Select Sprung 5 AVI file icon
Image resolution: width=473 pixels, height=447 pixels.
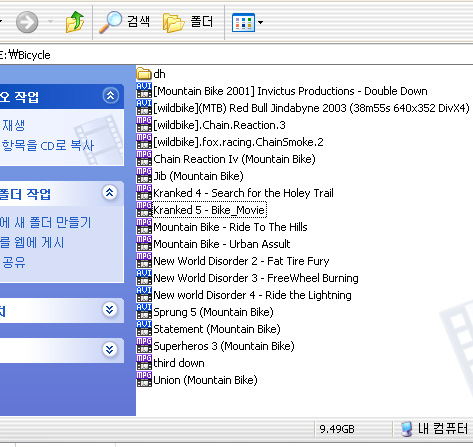[144, 312]
